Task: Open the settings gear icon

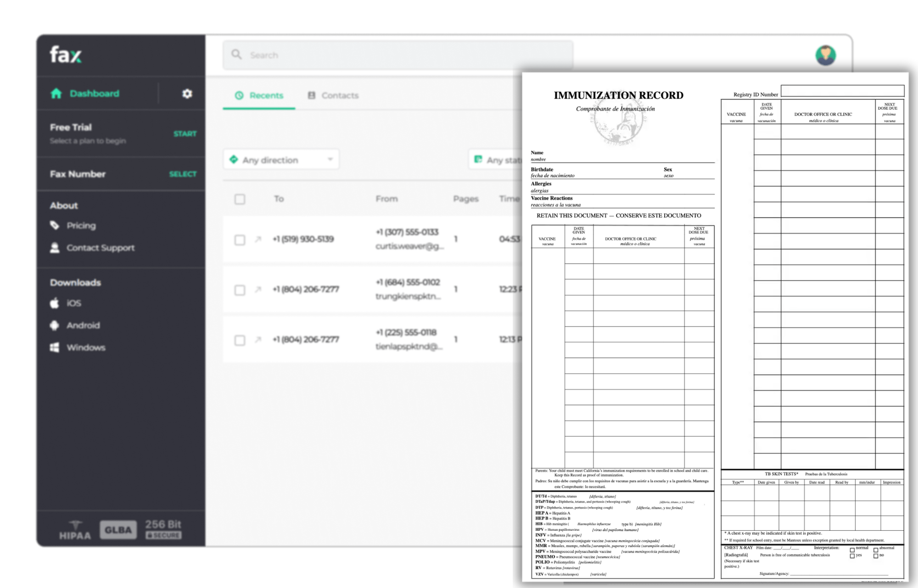Action: [187, 94]
